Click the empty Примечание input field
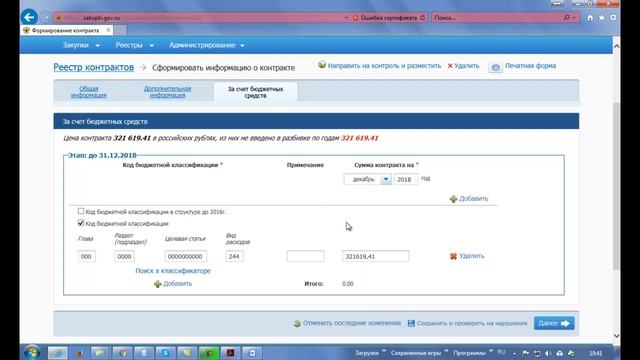Image resolution: width=640 pixels, height=360 pixels. [x=305, y=256]
